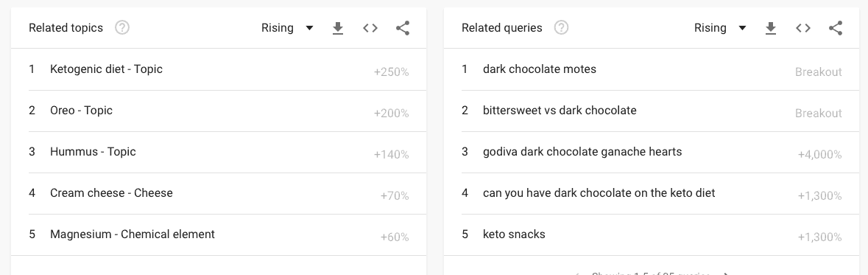Open embed code for Related queries
This screenshot has height=275, width=868.
(803, 28)
